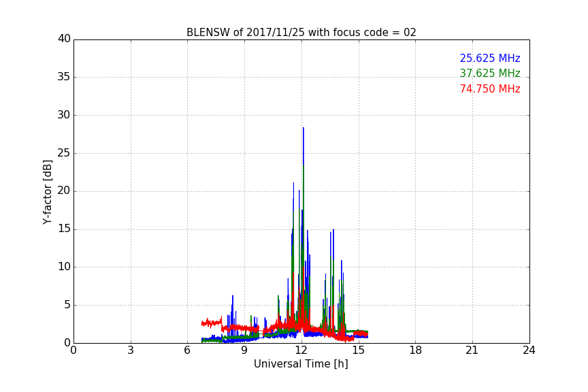Select the 37.625 MHz legend label
Image resolution: width=588 pixels, height=392 pixels.
490,73
